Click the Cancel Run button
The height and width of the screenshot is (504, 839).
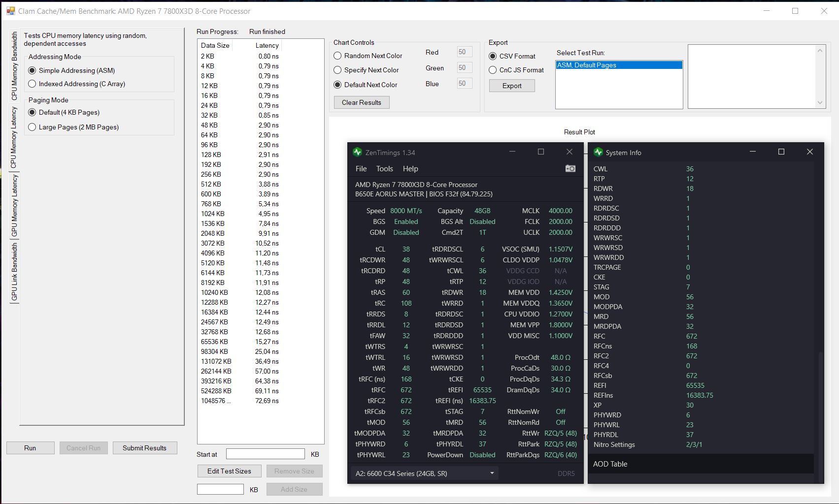(83, 448)
